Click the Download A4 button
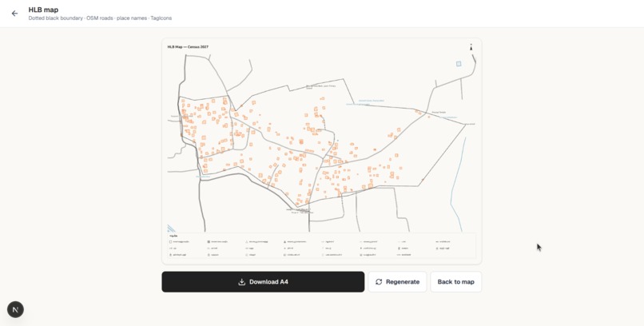The image size is (644, 326). pyautogui.click(x=263, y=282)
